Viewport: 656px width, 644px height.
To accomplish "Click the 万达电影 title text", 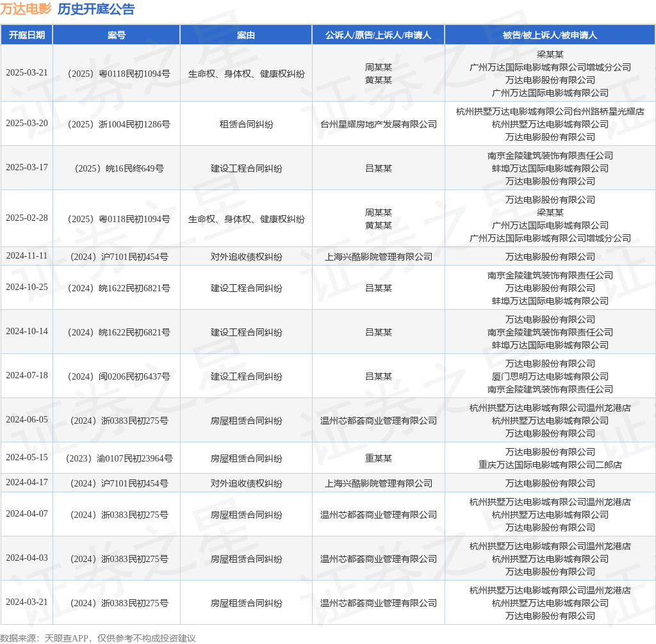I will coord(26,9).
